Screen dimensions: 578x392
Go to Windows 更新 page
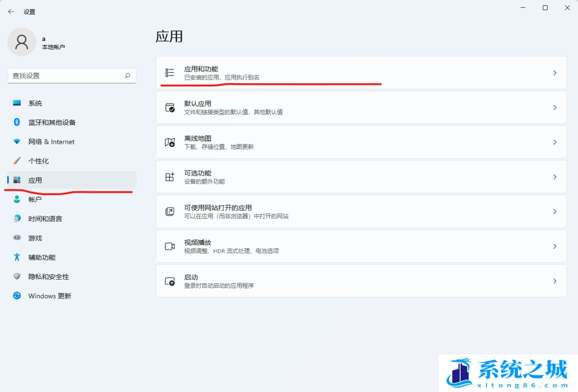pos(72,296)
